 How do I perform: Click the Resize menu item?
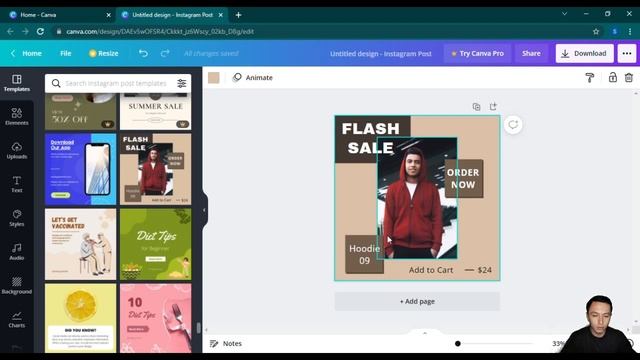(104, 53)
